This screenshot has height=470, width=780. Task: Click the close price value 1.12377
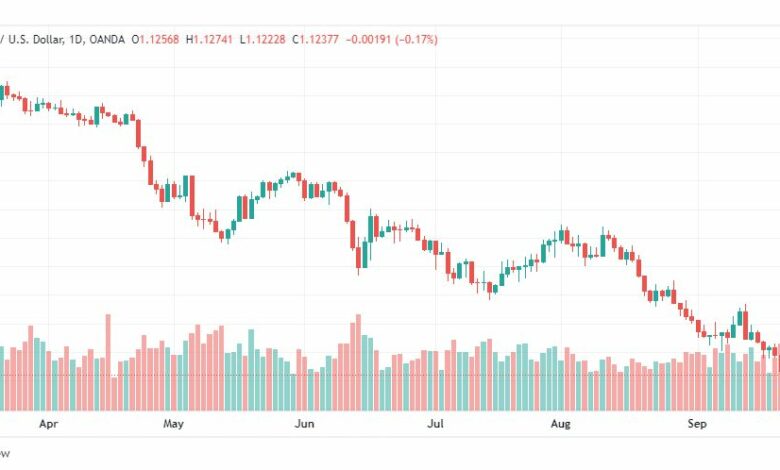[x=319, y=39]
